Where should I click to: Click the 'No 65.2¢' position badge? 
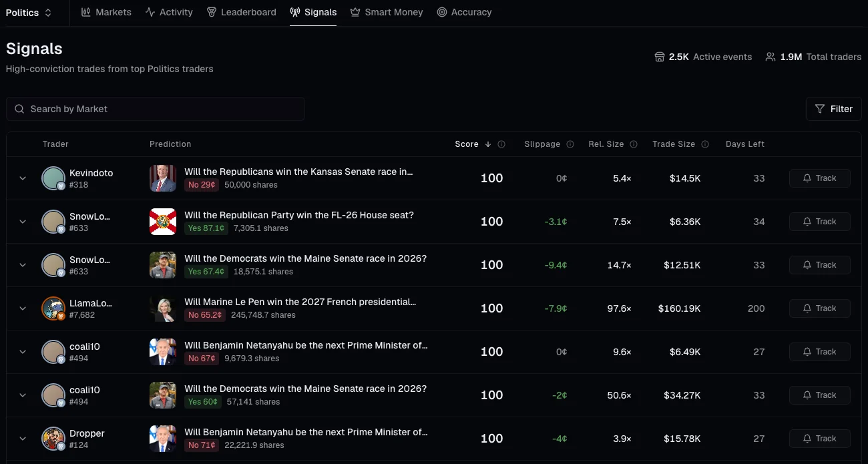click(205, 315)
